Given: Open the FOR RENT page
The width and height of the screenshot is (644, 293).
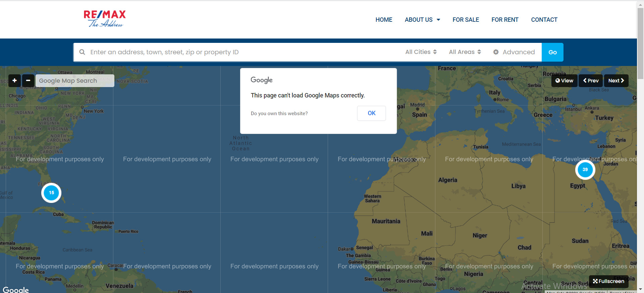Looking at the screenshot, I should pyautogui.click(x=505, y=20).
